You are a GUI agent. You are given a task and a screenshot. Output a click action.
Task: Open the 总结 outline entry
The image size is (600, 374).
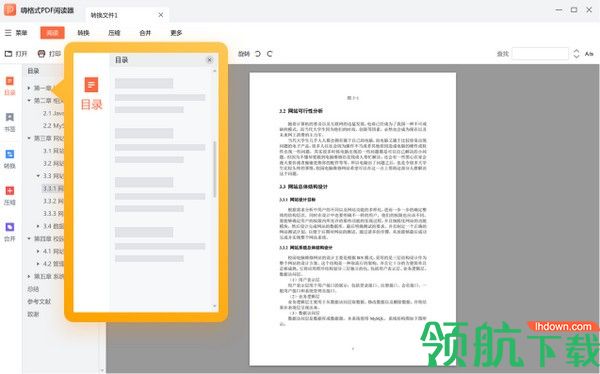click(x=33, y=289)
